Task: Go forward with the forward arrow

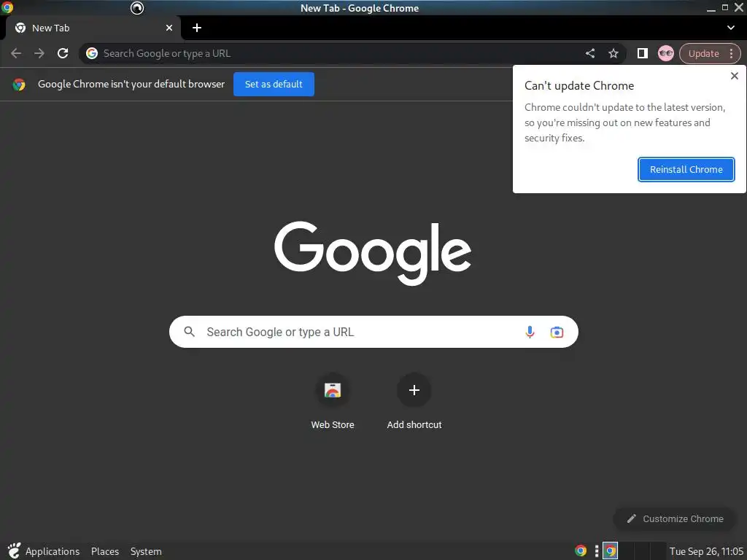Action: click(39, 53)
